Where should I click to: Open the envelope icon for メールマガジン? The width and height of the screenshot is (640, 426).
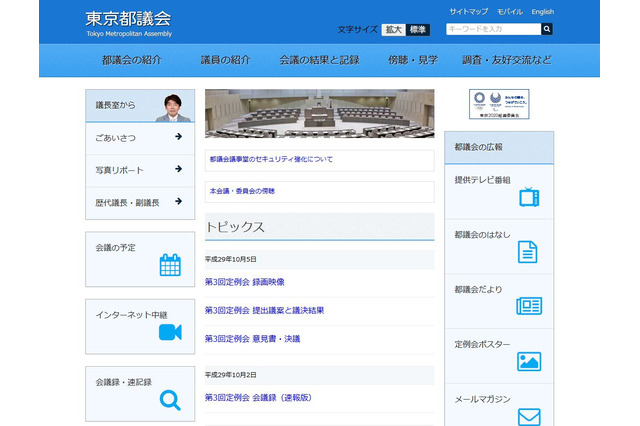(x=529, y=417)
